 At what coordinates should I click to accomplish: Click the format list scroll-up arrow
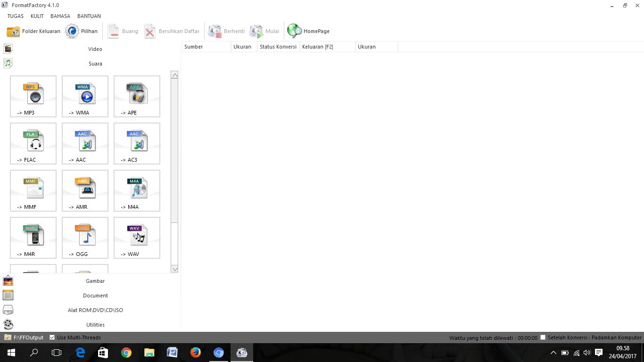tap(174, 75)
